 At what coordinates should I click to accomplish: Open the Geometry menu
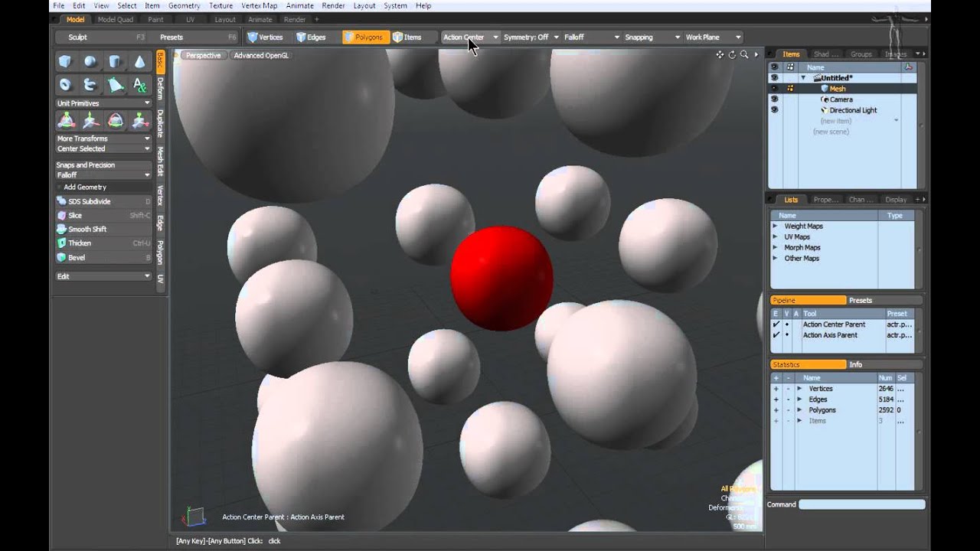(x=184, y=5)
